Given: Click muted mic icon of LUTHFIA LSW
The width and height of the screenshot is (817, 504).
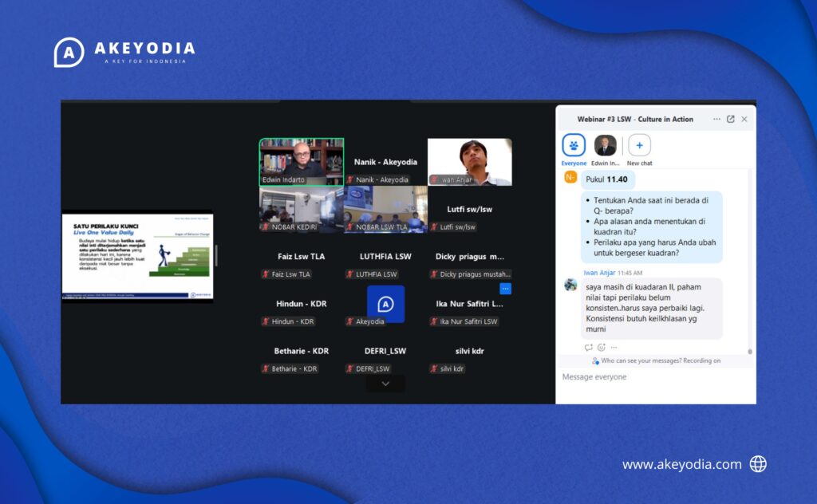Looking at the screenshot, I should (350, 274).
